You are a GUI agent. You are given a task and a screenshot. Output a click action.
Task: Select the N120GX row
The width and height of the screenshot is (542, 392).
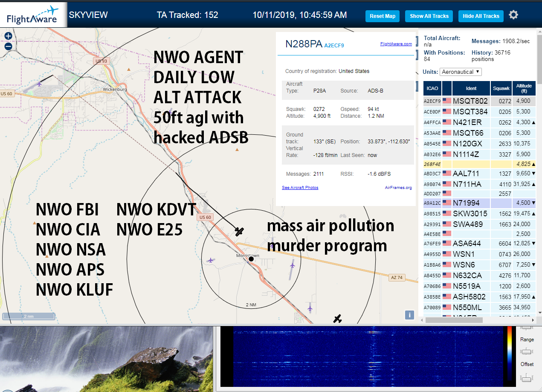[480, 143]
